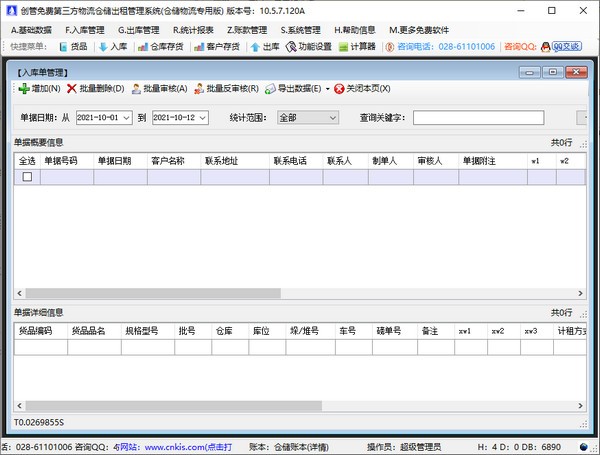Open the end date 2021-10-12 dropdown

click(x=203, y=118)
